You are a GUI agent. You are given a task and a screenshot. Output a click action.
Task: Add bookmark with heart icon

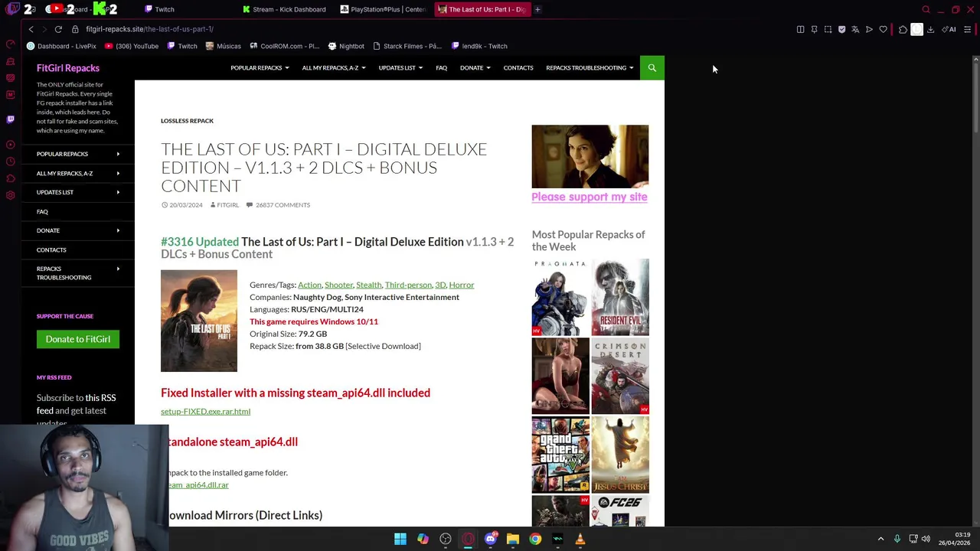point(883,29)
